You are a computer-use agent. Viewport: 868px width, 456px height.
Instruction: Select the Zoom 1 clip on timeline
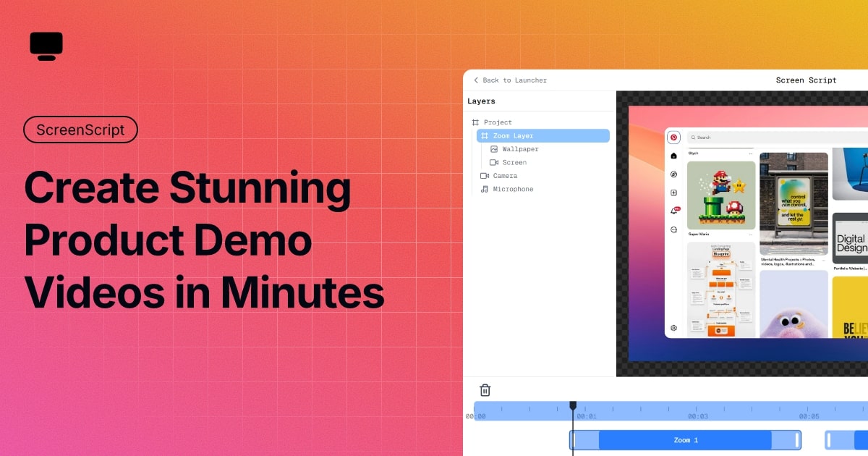click(x=685, y=440)
